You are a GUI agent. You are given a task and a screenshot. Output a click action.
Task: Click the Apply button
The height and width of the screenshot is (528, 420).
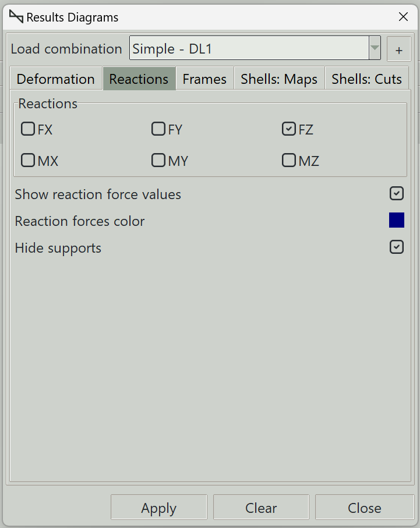click(x=159, y=507)
